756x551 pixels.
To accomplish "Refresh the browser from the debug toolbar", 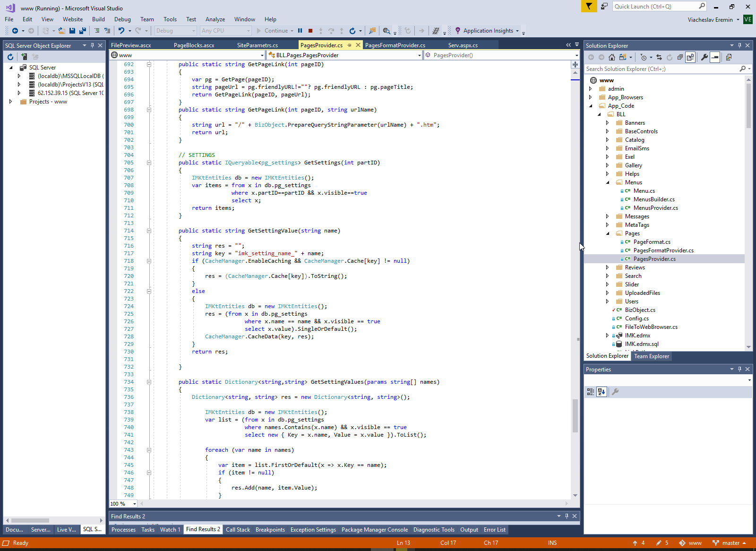I will click(x=352, y=31).
